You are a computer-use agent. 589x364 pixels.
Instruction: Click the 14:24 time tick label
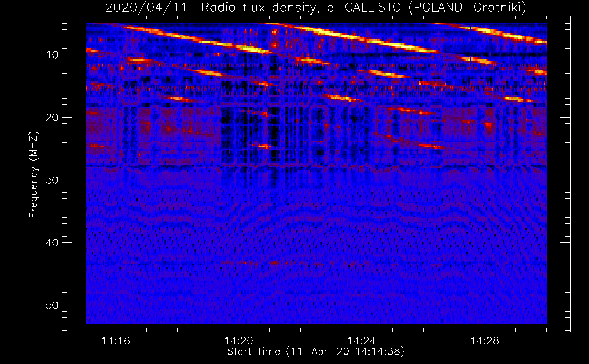(x=362, y=341)
